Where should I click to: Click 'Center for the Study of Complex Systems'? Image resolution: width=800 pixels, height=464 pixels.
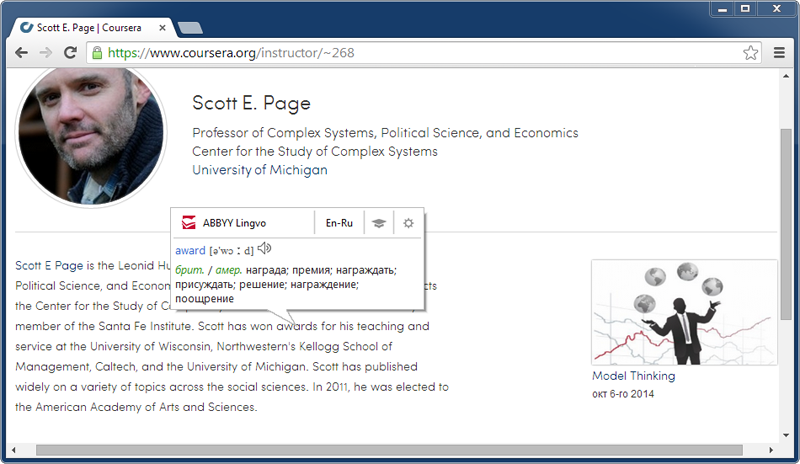(315, 152)
